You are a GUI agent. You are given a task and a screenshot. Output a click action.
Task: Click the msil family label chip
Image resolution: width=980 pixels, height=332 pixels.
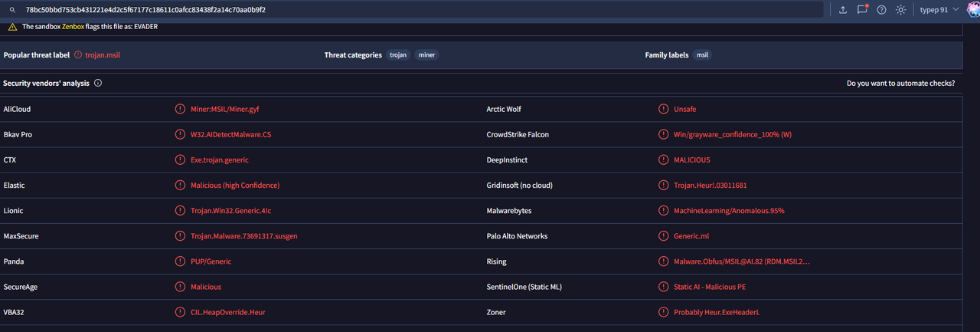pos(702,55)
